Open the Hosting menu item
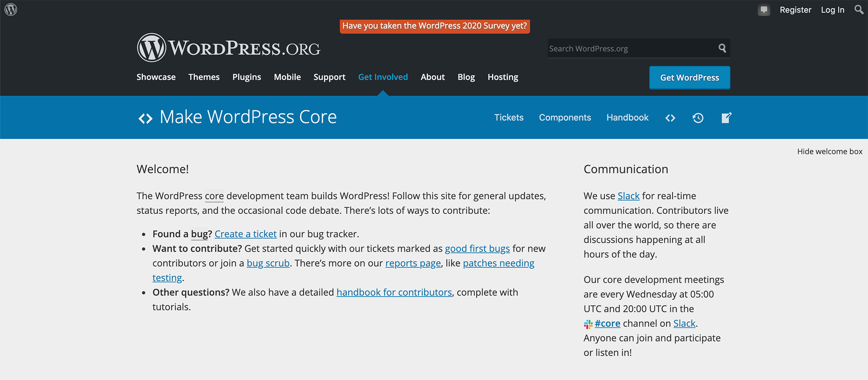This screenshot has width=868, height=380. click(503, 77)
